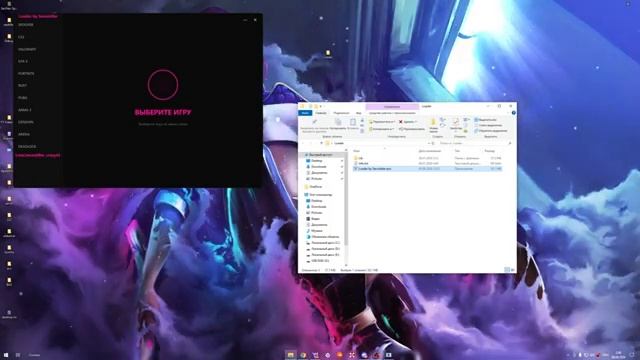Sort files by the Размер column
Image resolution: width=640 pixels, height=360 pixels.
490,151
